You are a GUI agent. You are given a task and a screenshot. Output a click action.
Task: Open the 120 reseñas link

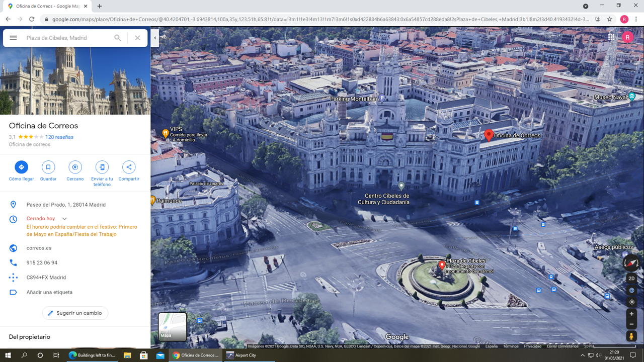pyautogui.click(x=59, y=137)
